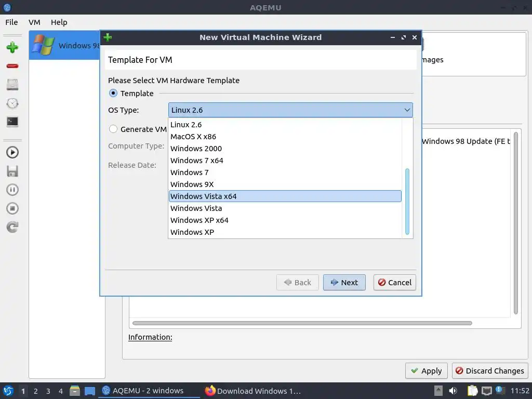Screen dimensions: 532x399
Task: Click Apply in the AQEMU main window
Action: [426, 370]
